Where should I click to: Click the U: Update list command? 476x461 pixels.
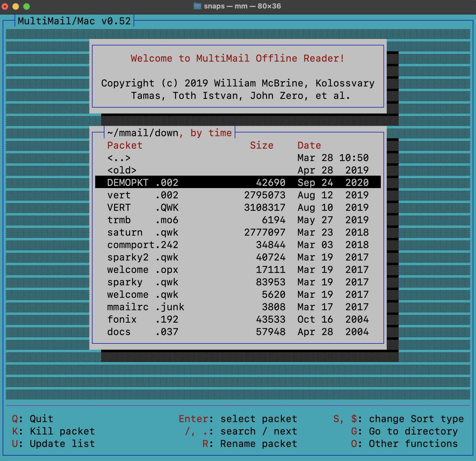point(54,444)
